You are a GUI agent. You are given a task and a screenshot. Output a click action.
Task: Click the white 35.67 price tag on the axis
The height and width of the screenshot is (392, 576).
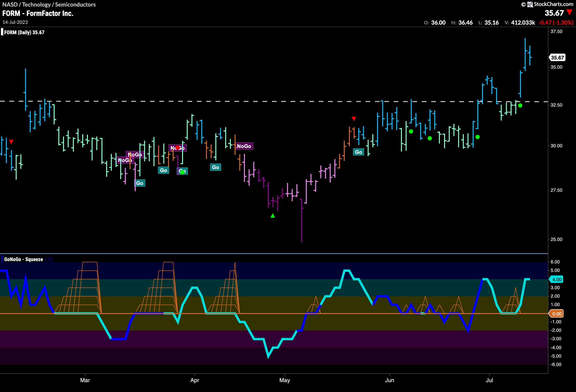pos(557,58)
